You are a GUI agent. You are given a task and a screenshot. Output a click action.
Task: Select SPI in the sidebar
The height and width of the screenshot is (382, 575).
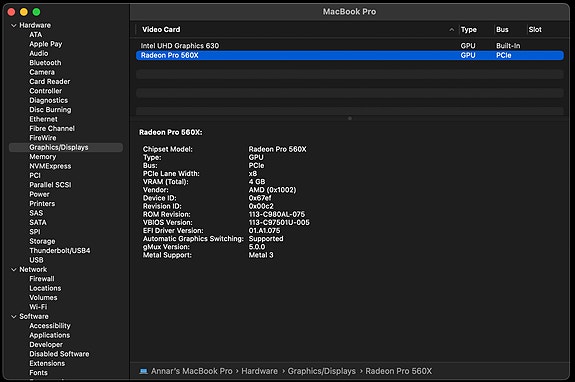click(x=35, y=232)
